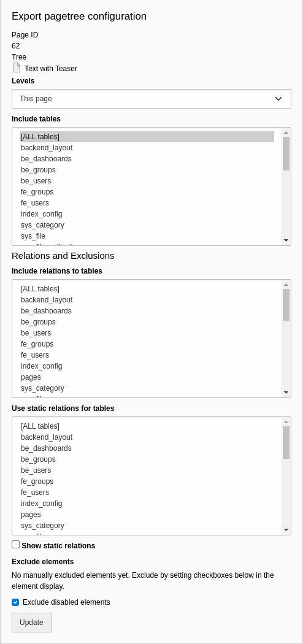Click scroll-down arrow of Include relations list
This screenshot has height=644, width=303.
click(x=286, y=393)
